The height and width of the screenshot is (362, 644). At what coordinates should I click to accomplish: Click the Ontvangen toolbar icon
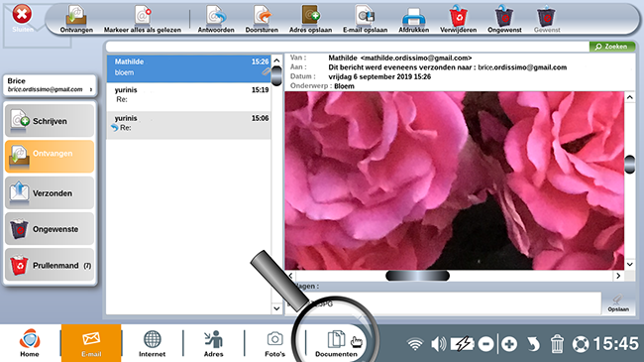(76, 19)
